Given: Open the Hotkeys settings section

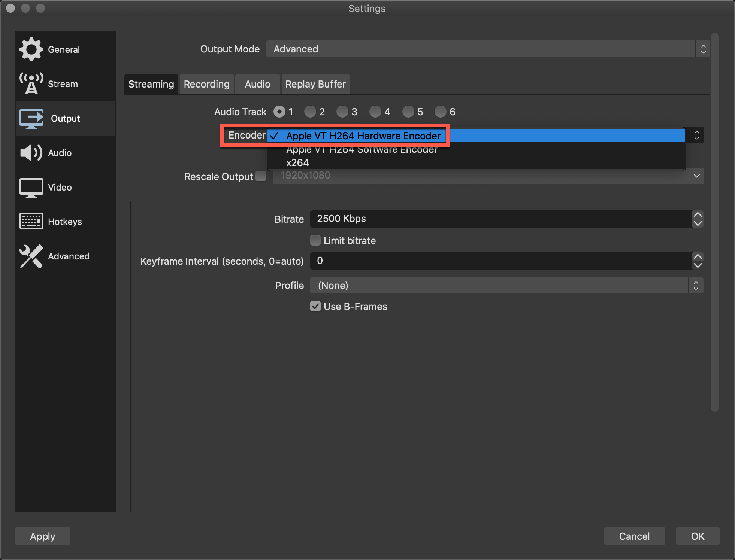Looking at the screenshot, I should point(64,221).
